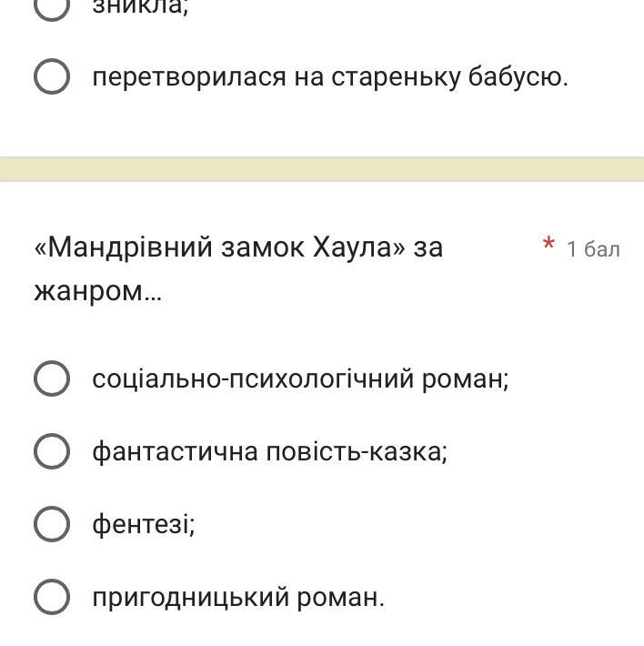Click the word «за» in the question heading

click(x=428, y=247)
